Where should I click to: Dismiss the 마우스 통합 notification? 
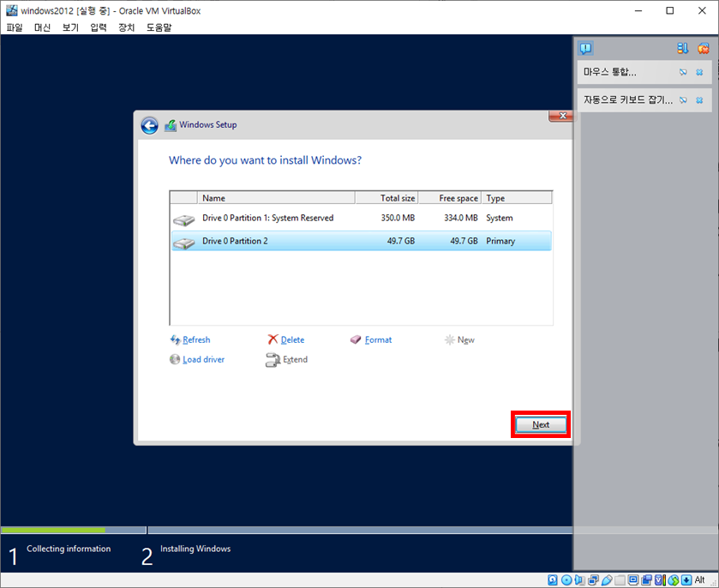699,72
